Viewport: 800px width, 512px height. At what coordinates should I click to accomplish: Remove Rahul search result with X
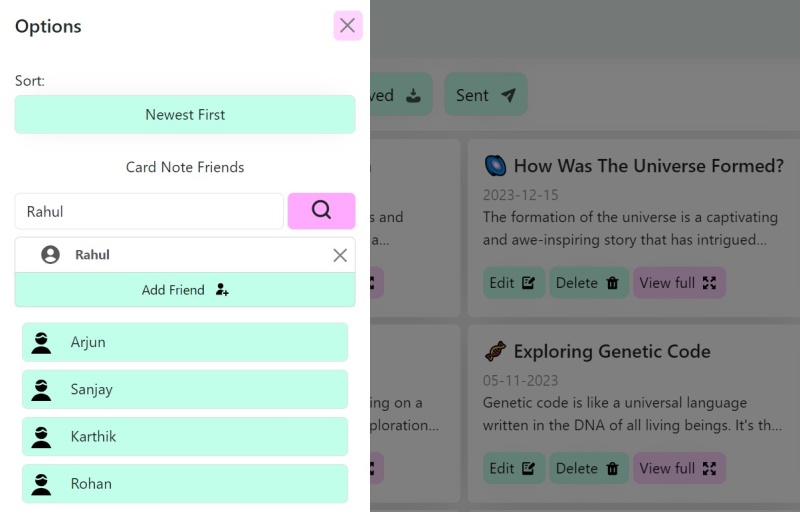pyautogui.click(x=340, y=255)
